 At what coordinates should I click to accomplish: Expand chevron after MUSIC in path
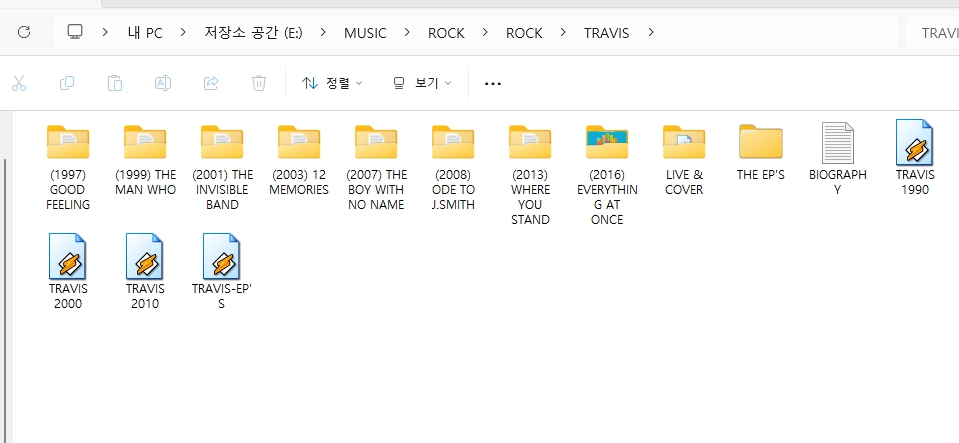pyautogui.click(x=407, y=32)
